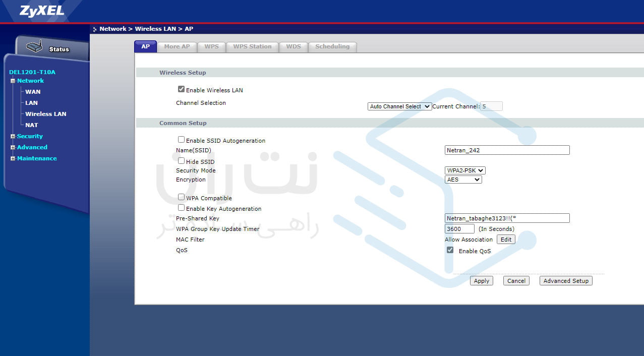Image resolution: width=644 pixels, height=356 pixels.
Task: Enable WPA Compatible checkbox
Action: tap(181, 197)
